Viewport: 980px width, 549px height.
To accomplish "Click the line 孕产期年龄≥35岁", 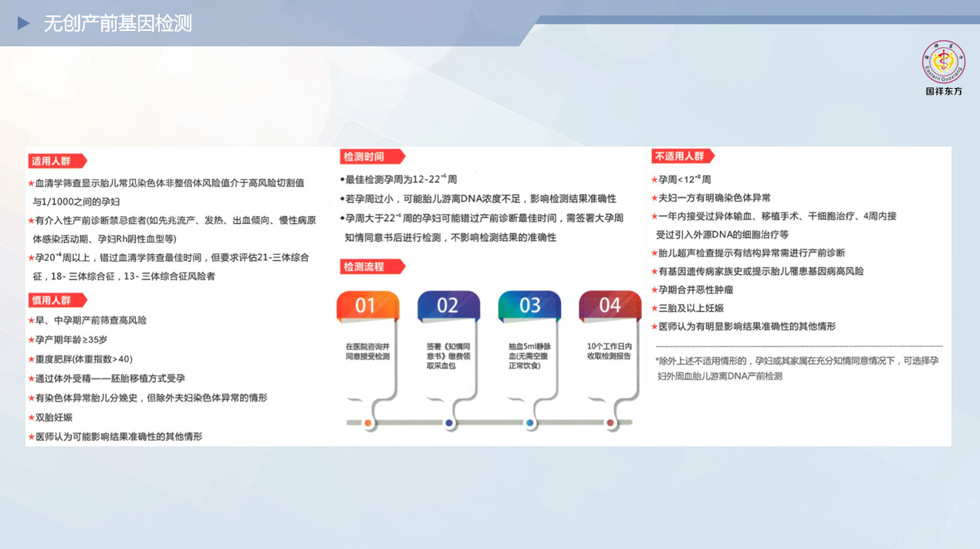I will [67, 340].
